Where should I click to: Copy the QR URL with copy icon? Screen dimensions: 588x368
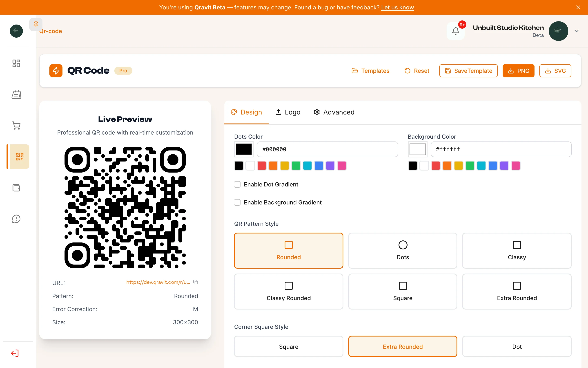[196, 282]
